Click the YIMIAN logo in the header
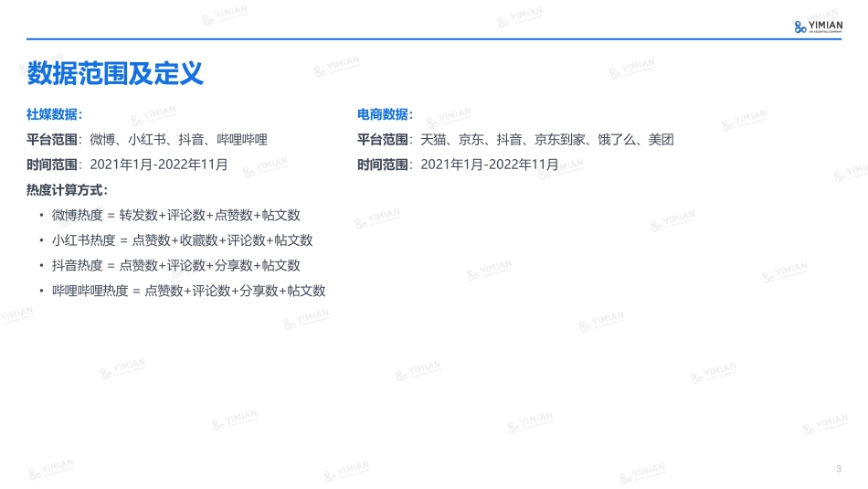Screen dimensions: 868x489 tap(818, 27)
